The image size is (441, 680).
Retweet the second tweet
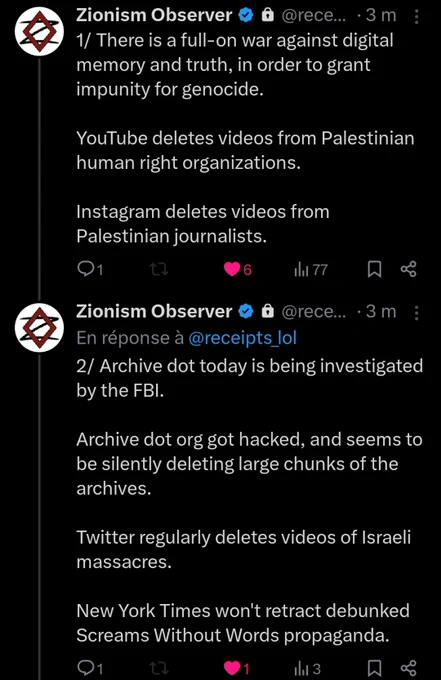[159, 668]
